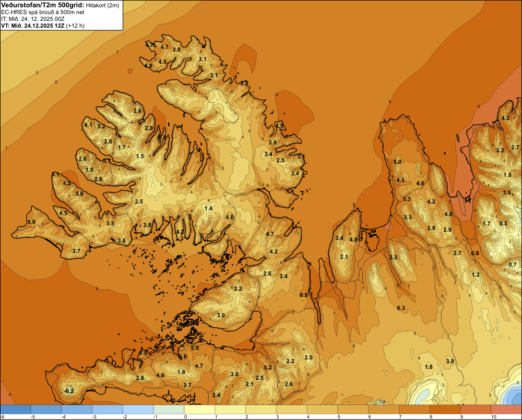Select the legend swatch between 7 and 8
The image size is (522, 420).
(414, 410)
